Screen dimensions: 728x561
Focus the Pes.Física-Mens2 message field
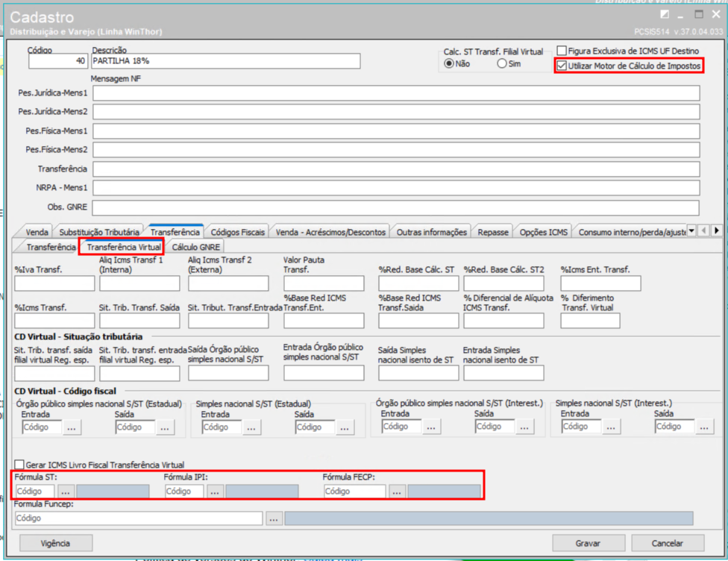396,149
